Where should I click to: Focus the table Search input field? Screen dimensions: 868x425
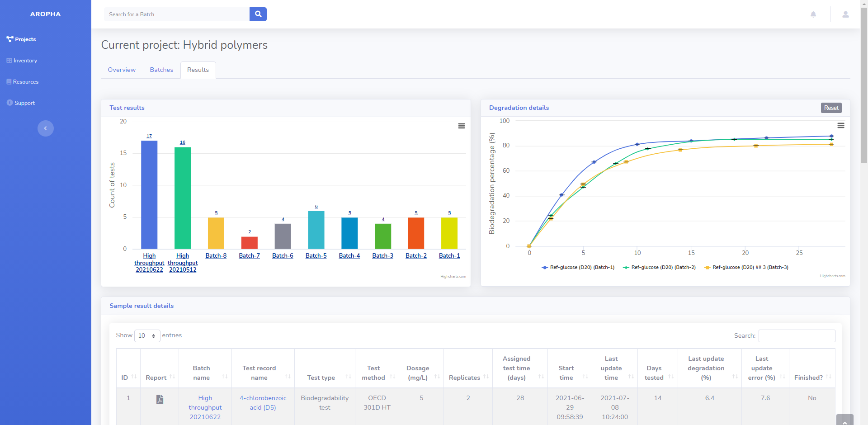point(797,335)
